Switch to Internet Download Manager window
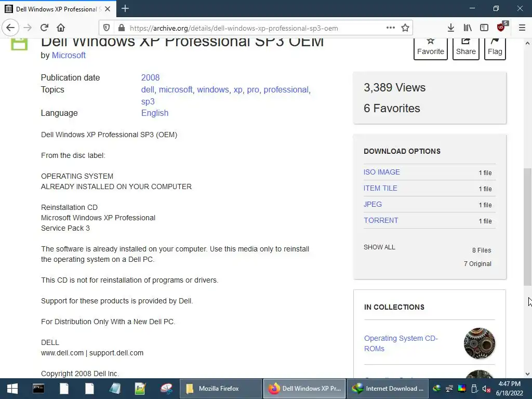Screen dimensions: 532x399 coord(388,389)
